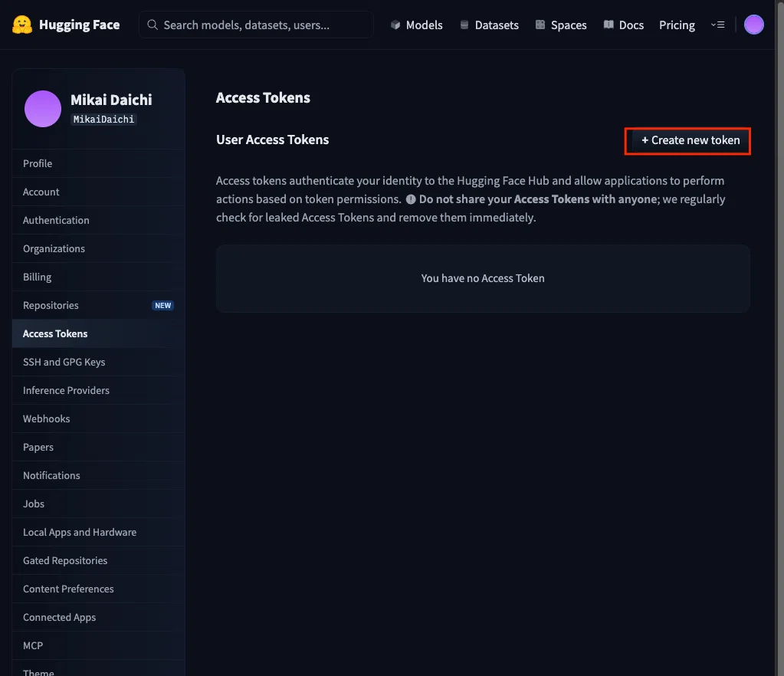784x676 pixels.
Task: Search models, datasets, users field
Action: (x=256, y=25)
